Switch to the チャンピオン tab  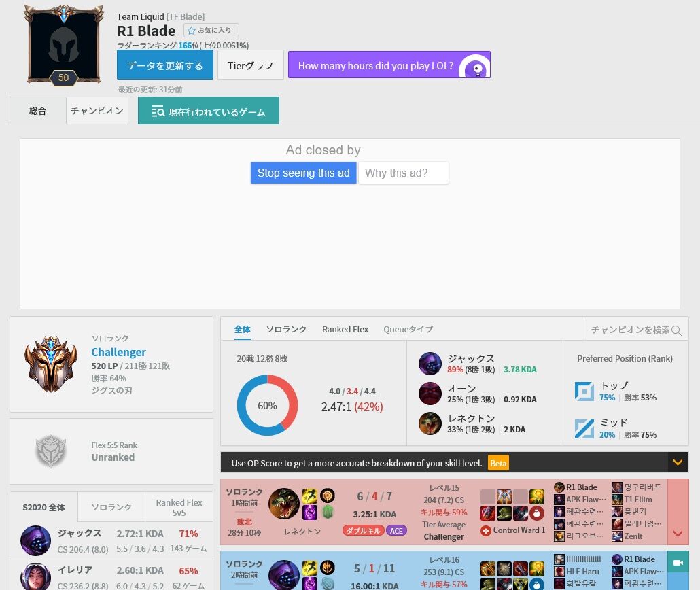pos(97,111)
